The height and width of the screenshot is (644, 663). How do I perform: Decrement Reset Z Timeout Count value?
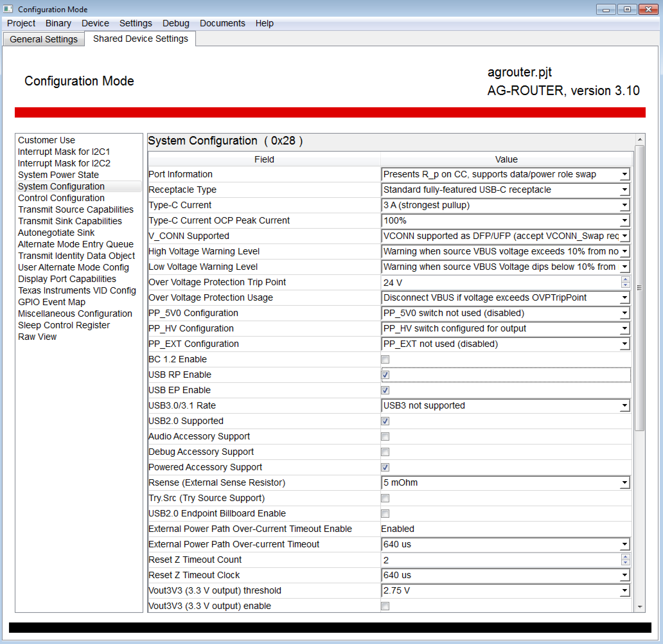coord(625,562)
